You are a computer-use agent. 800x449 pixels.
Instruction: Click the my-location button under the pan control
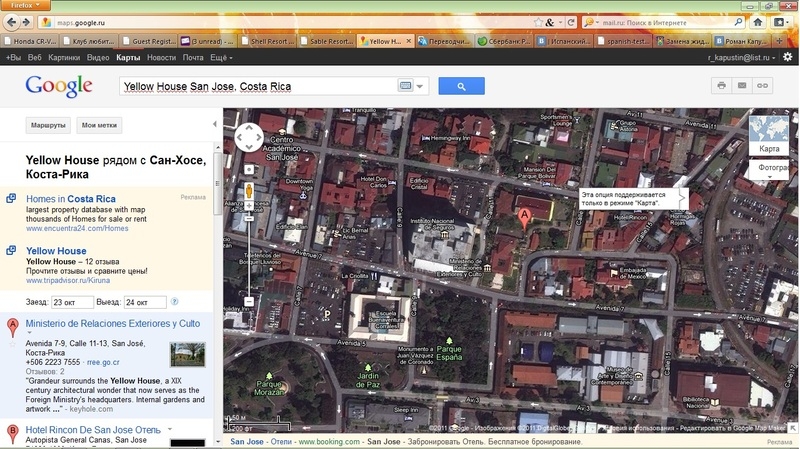(249, 169)
